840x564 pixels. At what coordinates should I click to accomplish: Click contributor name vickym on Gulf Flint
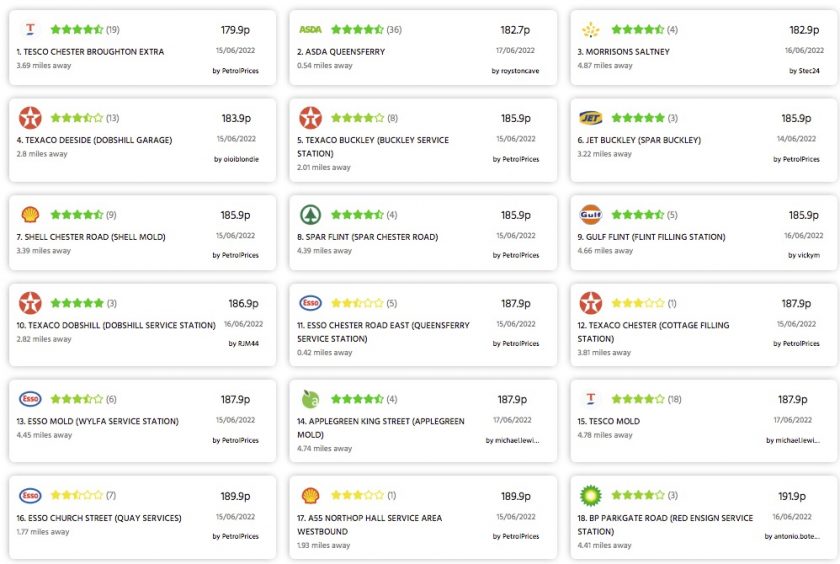pyautogui.click(x=804, y=255)
